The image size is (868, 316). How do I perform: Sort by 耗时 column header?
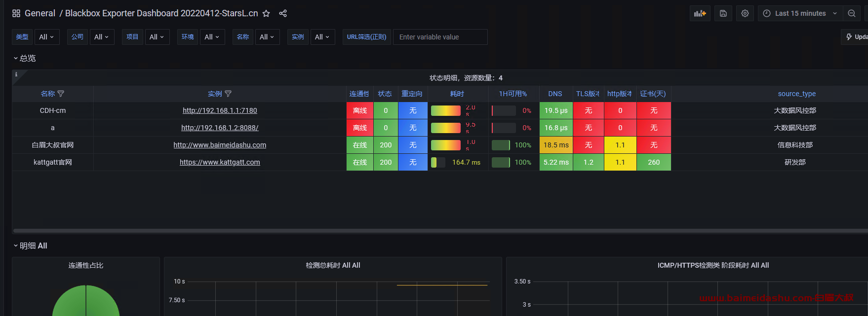coord(457,94)
